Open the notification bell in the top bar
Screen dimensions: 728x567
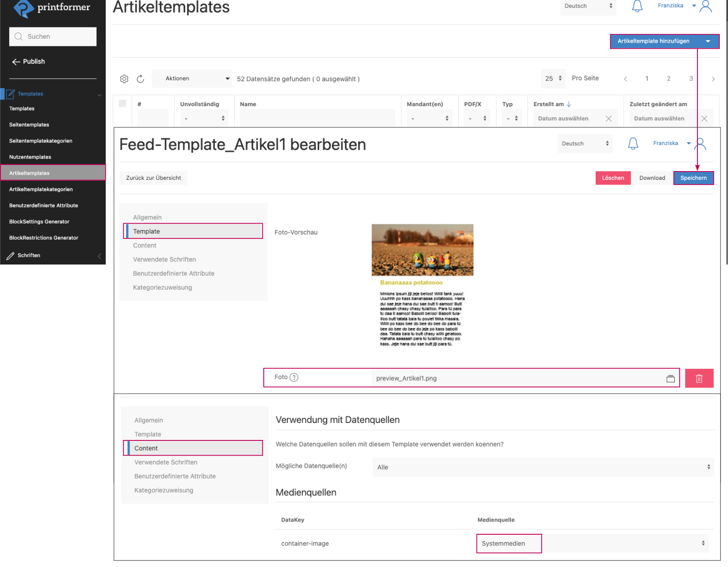637,6
